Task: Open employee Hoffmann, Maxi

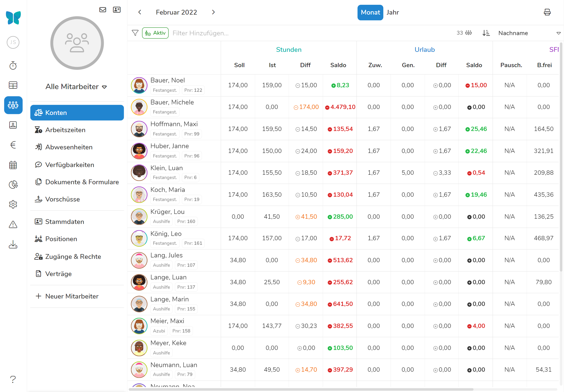Action: pos(174,124)
